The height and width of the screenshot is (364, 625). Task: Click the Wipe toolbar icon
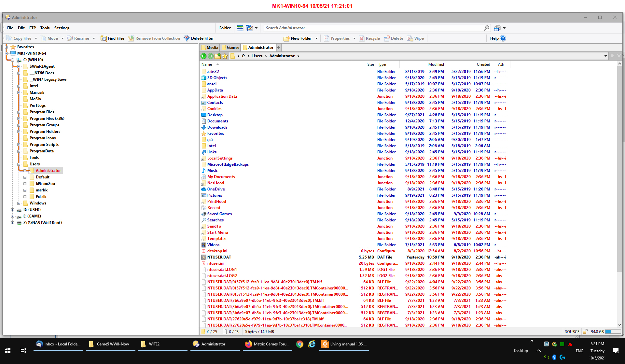pyautogui.click(x=410, y=38)
